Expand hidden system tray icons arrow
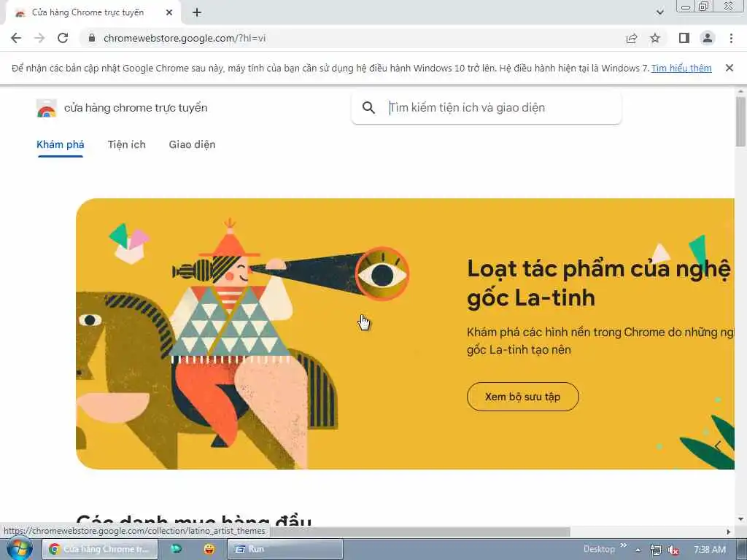The width and height of the screenshot is (747, 560). (x=638, y=550)
